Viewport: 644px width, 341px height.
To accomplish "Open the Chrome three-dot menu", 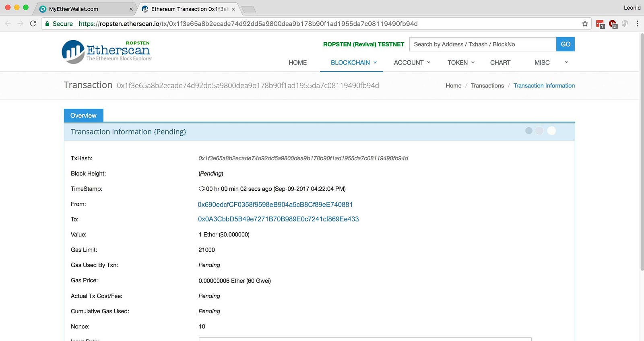I will coord(637,24).
